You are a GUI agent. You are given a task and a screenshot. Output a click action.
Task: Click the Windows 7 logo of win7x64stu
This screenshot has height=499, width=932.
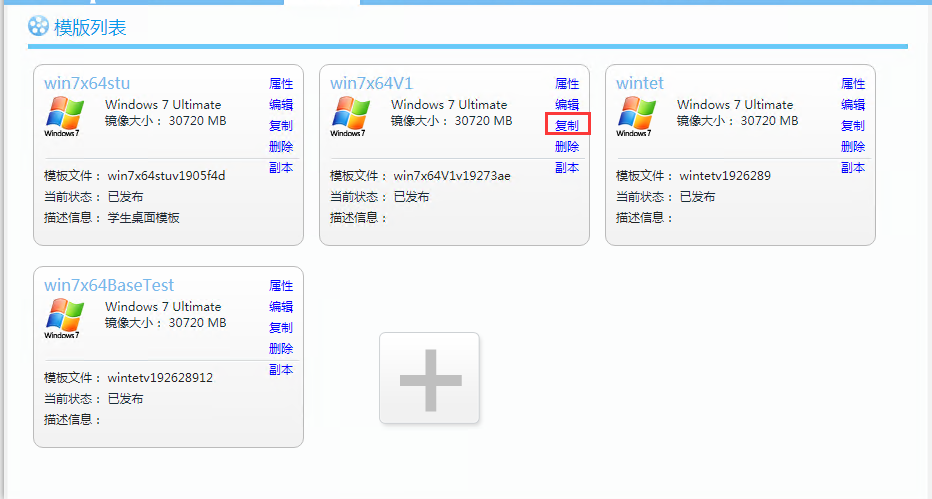pos(64,116)
